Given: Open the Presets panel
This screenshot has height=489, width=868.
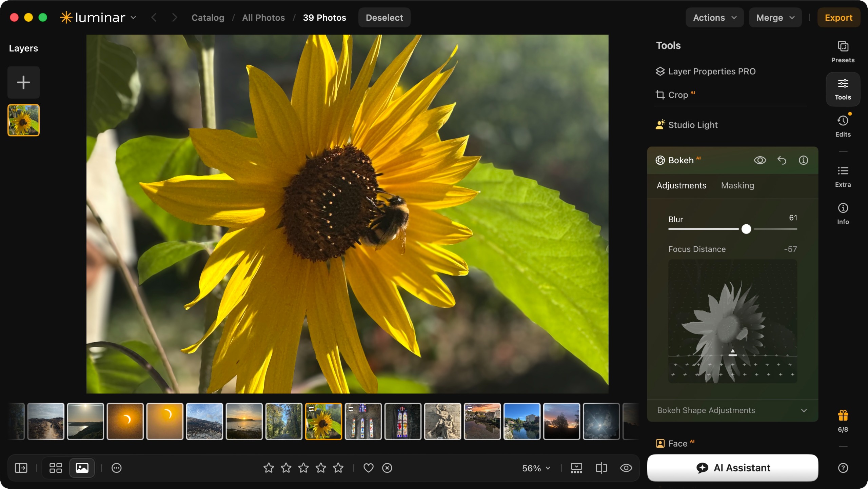Looking at the screenshot, I should point(843,52).
